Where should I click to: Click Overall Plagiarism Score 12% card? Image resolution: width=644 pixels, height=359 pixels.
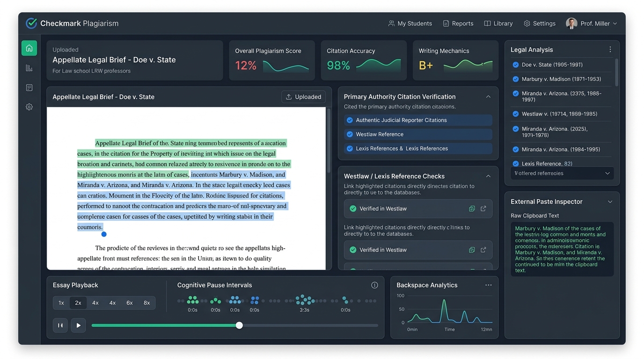(272, 60)
